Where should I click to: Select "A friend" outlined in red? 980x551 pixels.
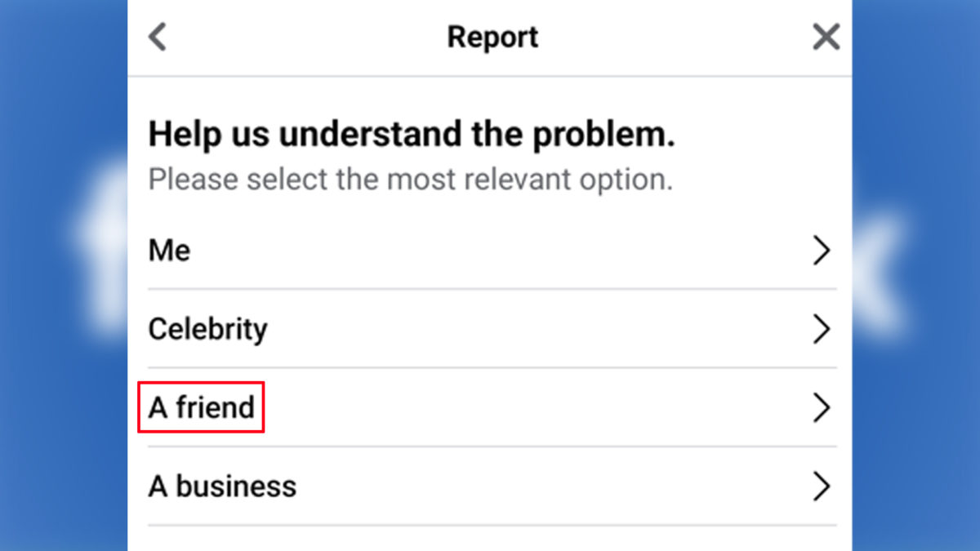[x=201, y=407]
